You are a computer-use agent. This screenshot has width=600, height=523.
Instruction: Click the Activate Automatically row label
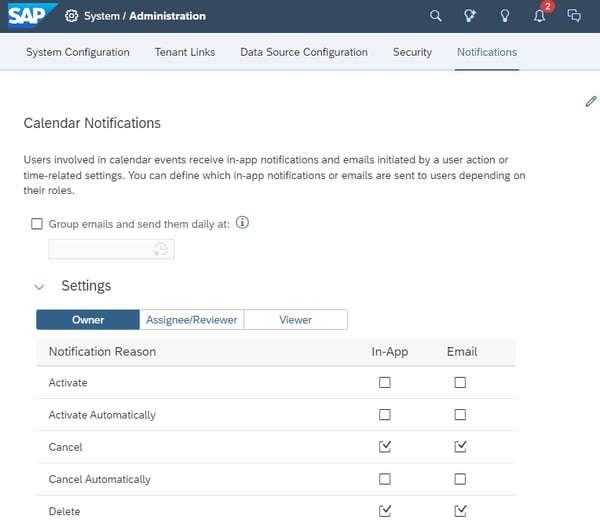(x=102, y=415)
